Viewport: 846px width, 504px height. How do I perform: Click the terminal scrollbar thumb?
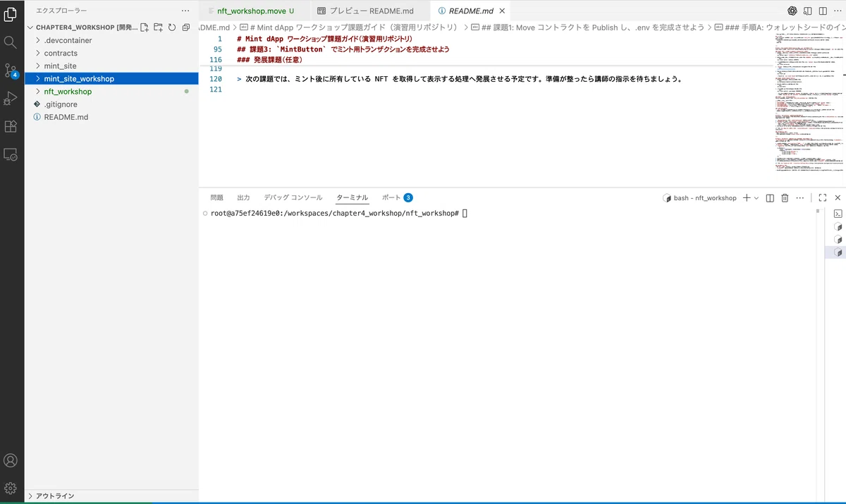[x=819, y=210]
